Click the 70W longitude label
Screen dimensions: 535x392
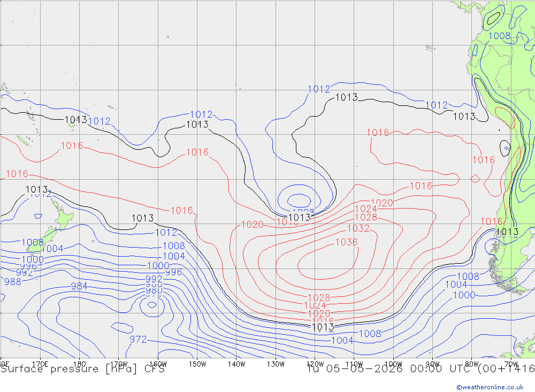(511, 364)
